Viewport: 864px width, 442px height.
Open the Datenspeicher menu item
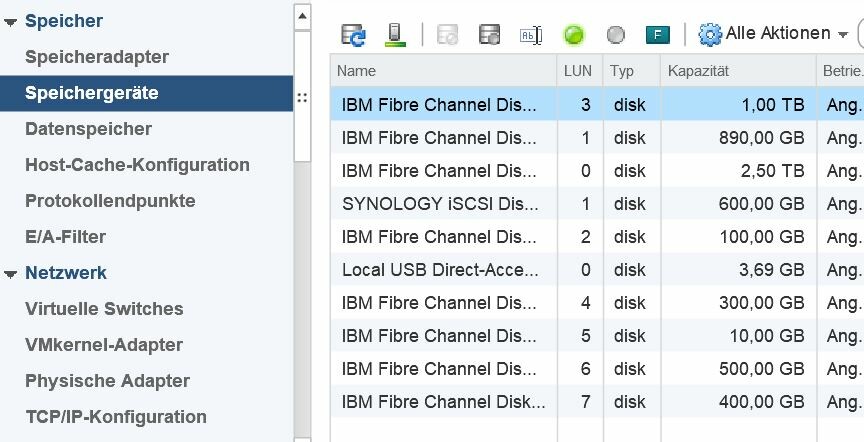[88, 129]
